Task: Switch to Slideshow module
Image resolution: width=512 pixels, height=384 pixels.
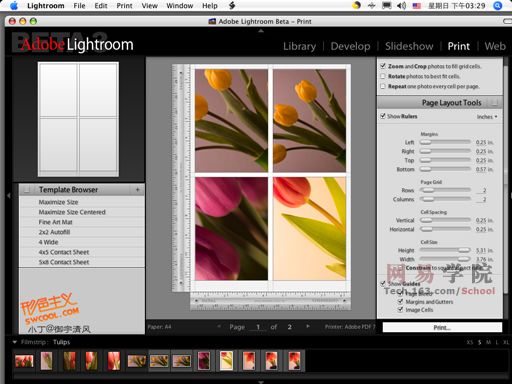Action: click(409, 46)
